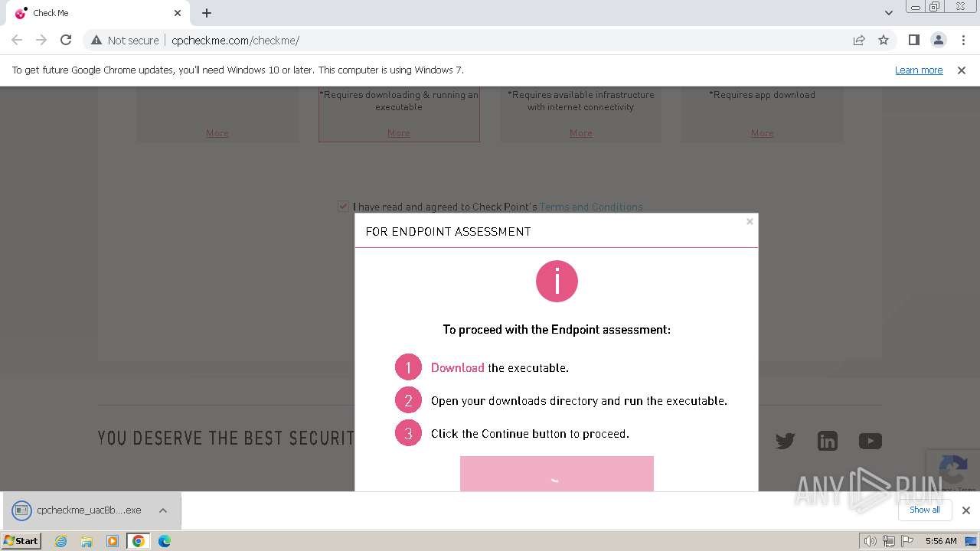This screenshot has width=980, height=551.
Task: Click the pink Continue button area
Action: [557, 474]
